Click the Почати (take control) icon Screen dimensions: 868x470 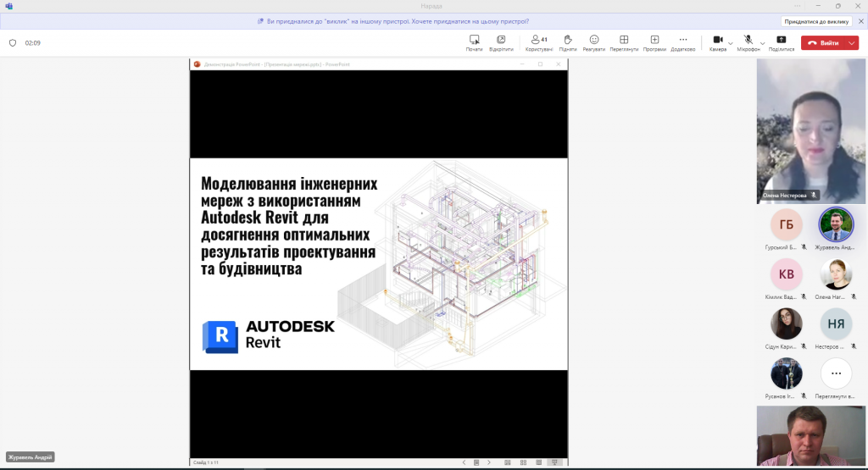(x=474, y=40)
